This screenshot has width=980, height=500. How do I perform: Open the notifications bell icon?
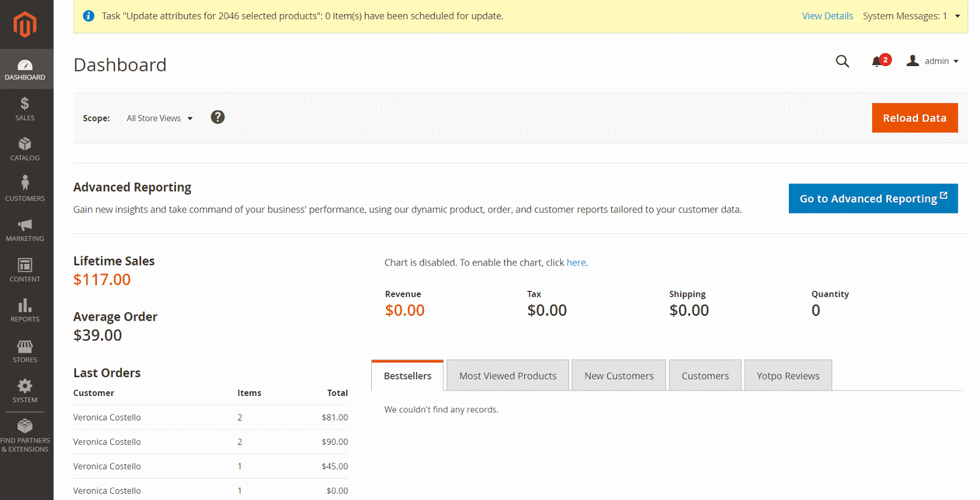[x=877, y=61]
